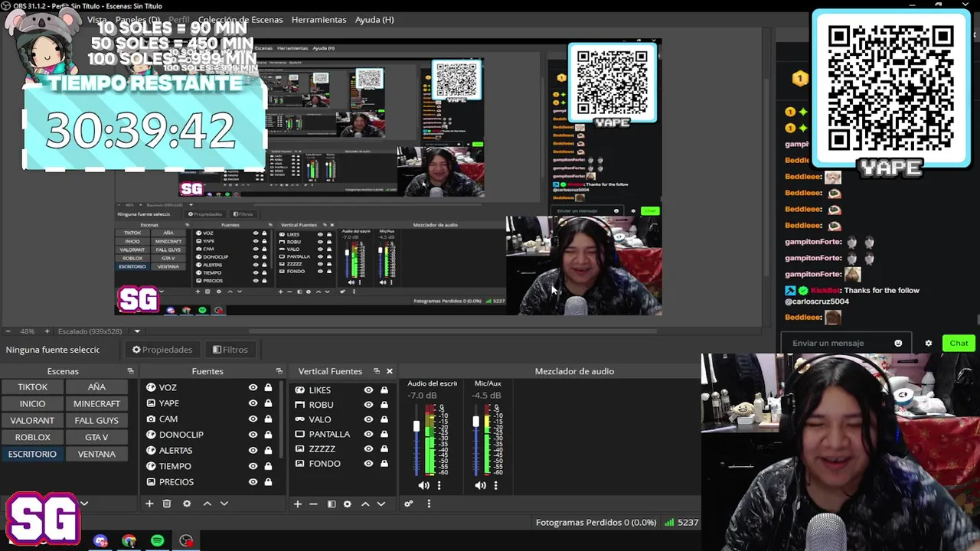The image size is (980, 551).
Task: Click the Propiedades button
Action: point(162,350)
